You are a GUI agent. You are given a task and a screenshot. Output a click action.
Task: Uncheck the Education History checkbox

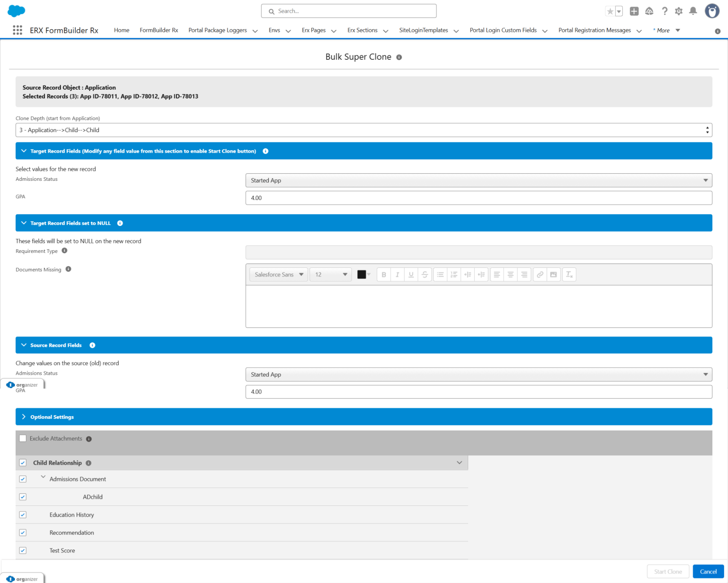click(x=23, y=515)
